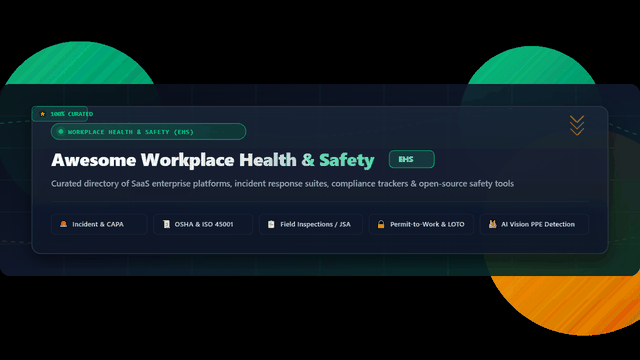Click the siren icon for Incident & CAPA
This screenshot has height=360, width=640.
tap(63, 224)
